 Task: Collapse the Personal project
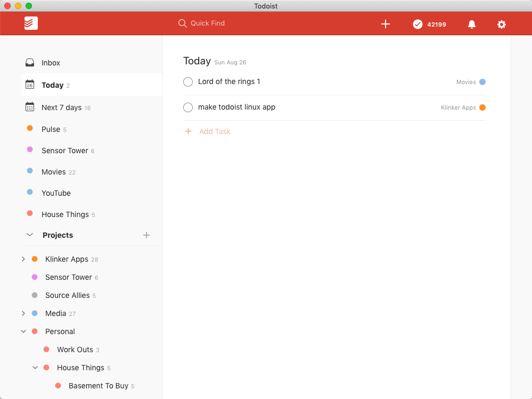[23, 331]
